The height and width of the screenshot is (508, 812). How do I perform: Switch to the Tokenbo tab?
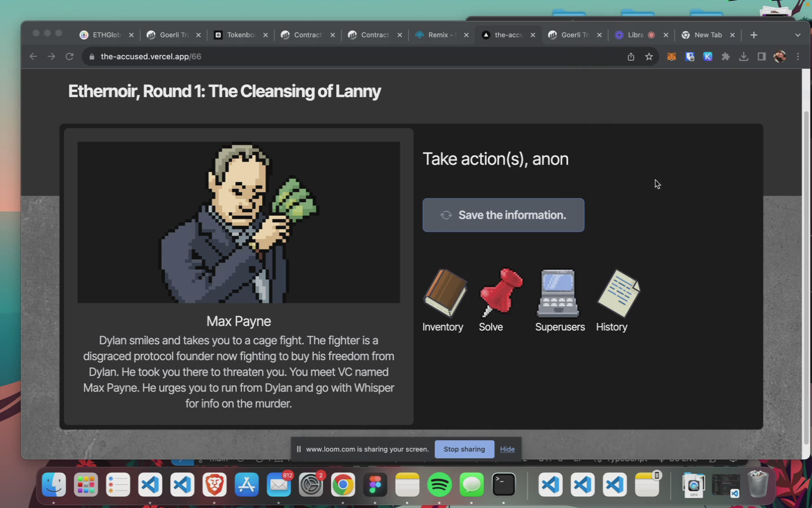point(241,35)
